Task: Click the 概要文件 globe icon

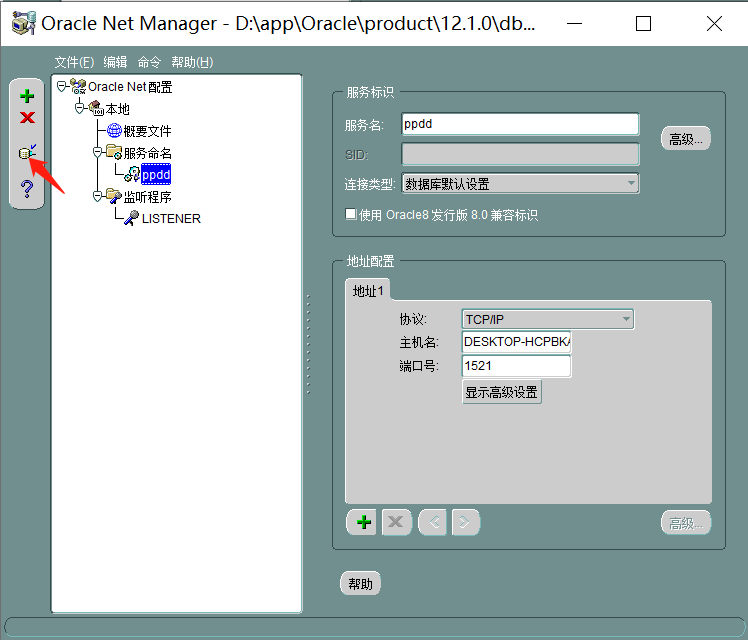Action: point(114,130)
